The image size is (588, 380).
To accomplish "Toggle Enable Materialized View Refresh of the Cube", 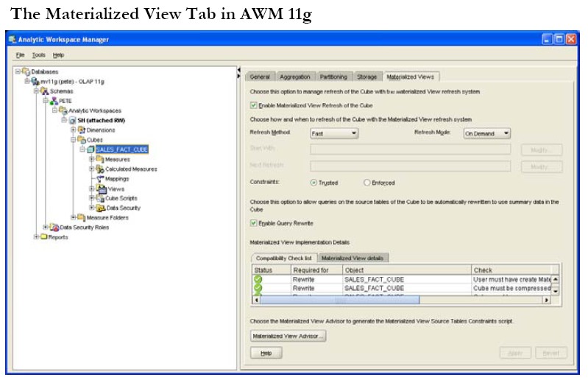I will coord(254,106).
